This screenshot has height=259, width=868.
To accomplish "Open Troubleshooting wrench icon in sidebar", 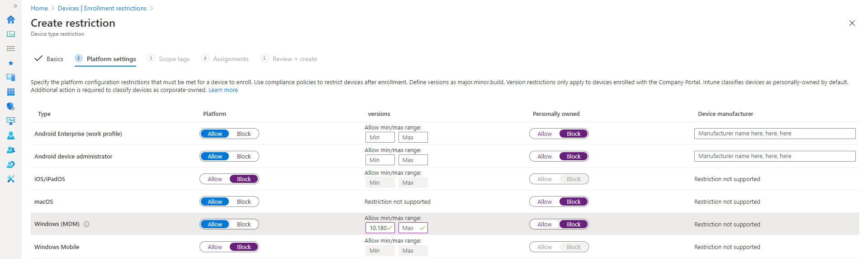I will coord(11,179).
